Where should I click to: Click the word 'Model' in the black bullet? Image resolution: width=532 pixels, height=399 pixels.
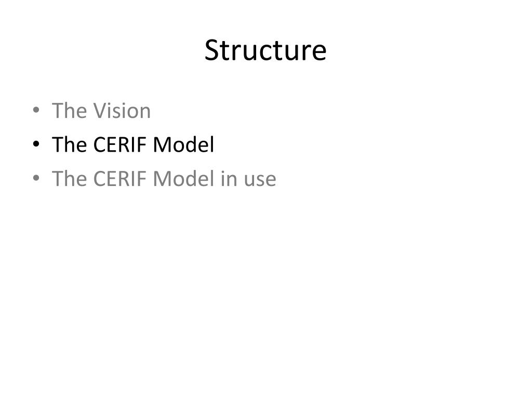(x=183, y=144)
